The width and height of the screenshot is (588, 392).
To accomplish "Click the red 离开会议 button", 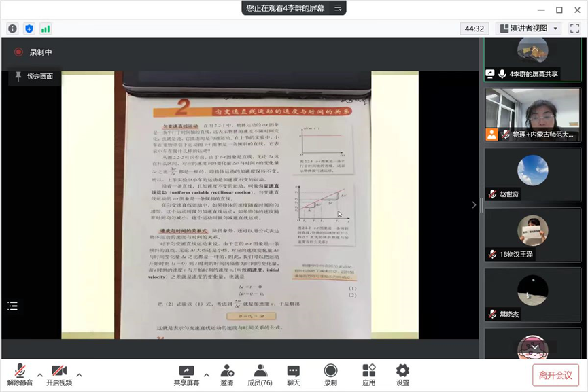I will click(x=555, y=374).
